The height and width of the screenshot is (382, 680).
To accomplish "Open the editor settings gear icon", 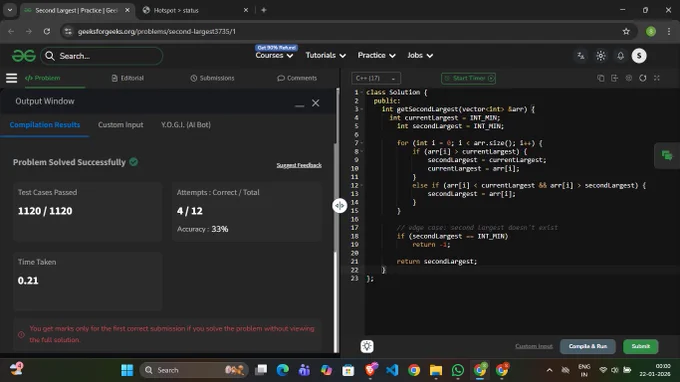I will pos(628,78).
